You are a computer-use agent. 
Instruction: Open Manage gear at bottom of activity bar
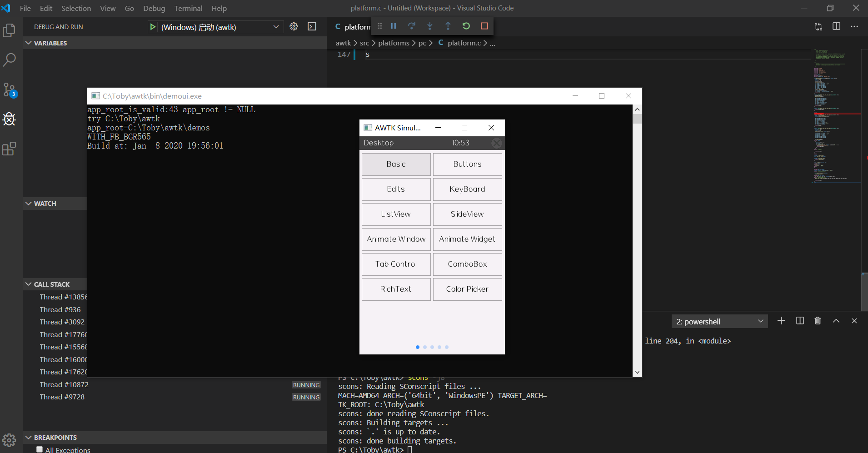9,440
